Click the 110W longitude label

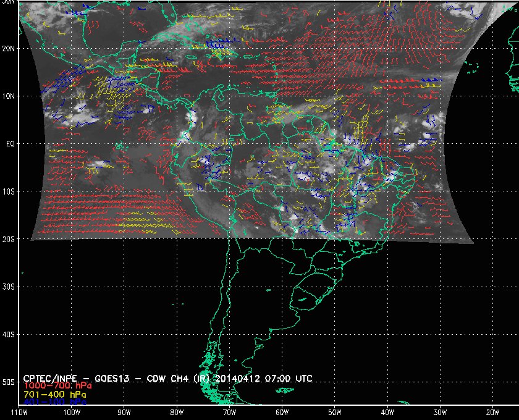[x=19, y=413]
